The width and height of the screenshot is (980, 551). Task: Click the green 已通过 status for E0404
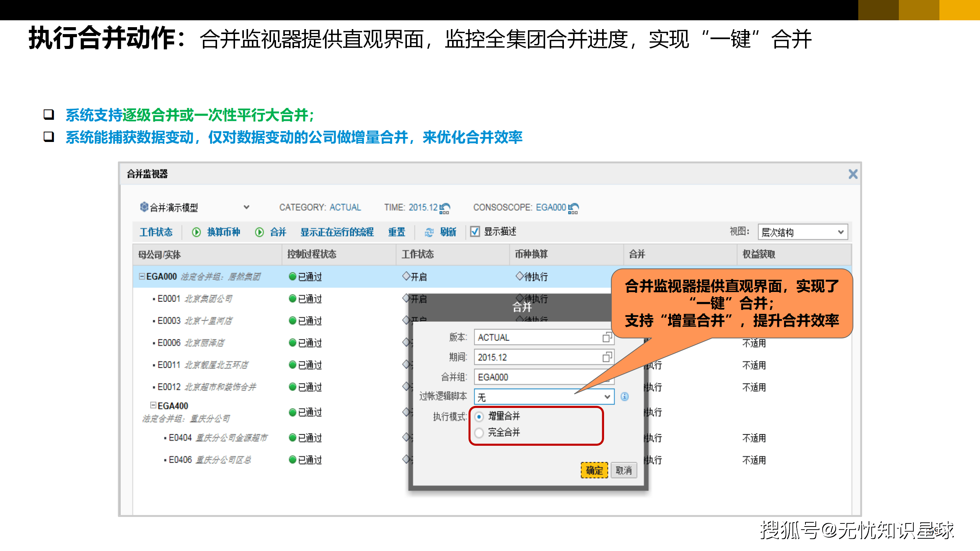click(x=305, y=438)
